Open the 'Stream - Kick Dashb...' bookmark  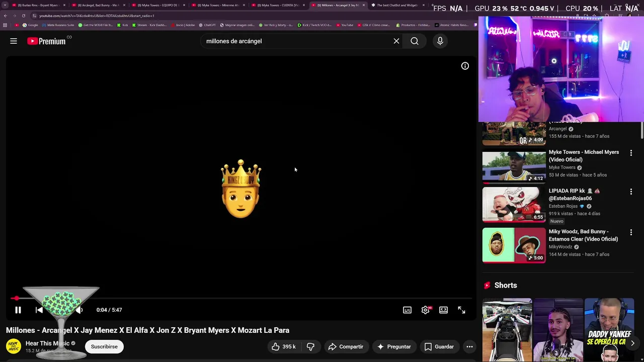[149, 25]
